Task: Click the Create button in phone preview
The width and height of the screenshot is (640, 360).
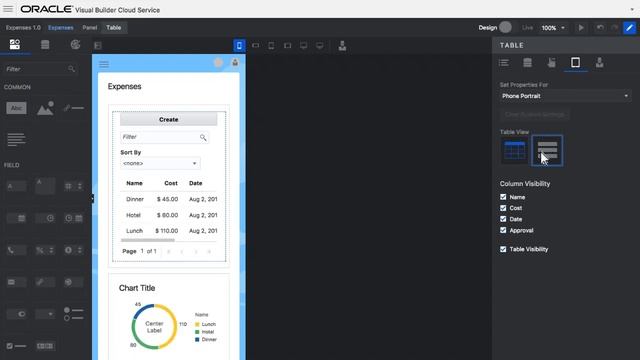Action: [169, 119]
